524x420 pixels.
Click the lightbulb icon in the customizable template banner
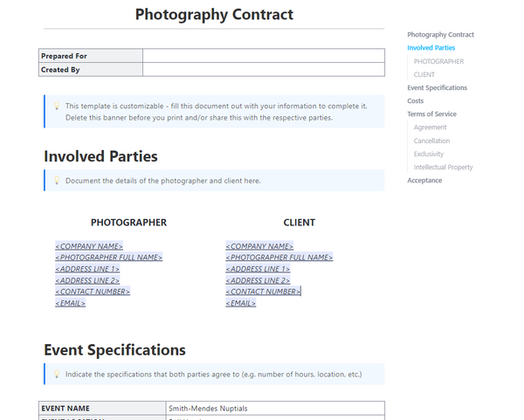point(57,107)
